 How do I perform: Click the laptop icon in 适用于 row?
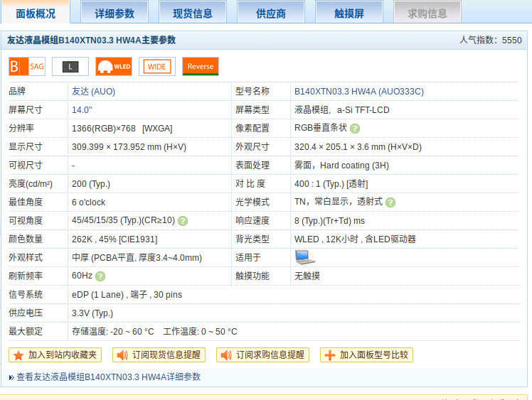pos(304,257)
